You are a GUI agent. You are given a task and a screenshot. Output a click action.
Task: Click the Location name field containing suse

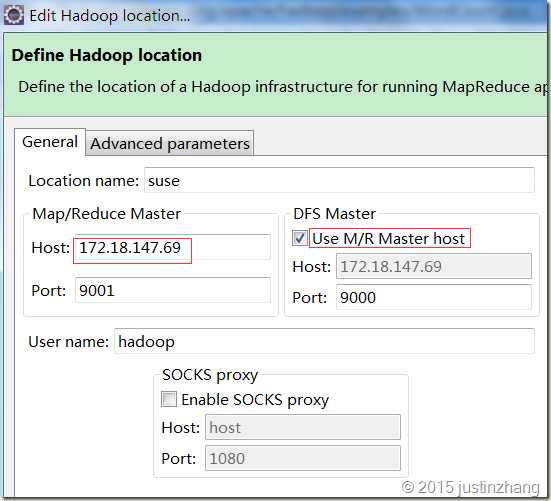(x=339, y=181)
